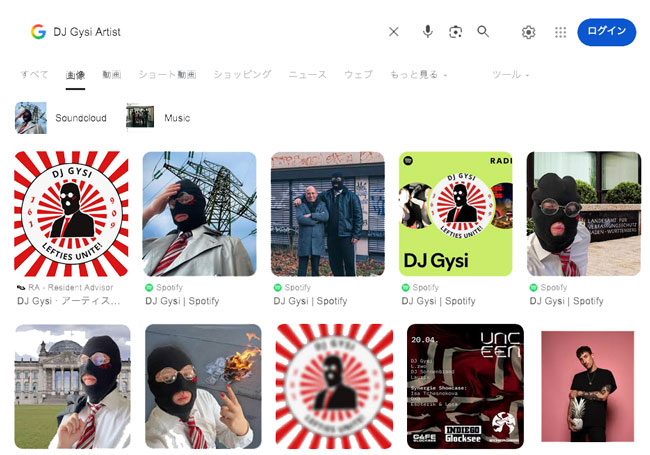Click the Google logo icon

click(x=38, y=31)
